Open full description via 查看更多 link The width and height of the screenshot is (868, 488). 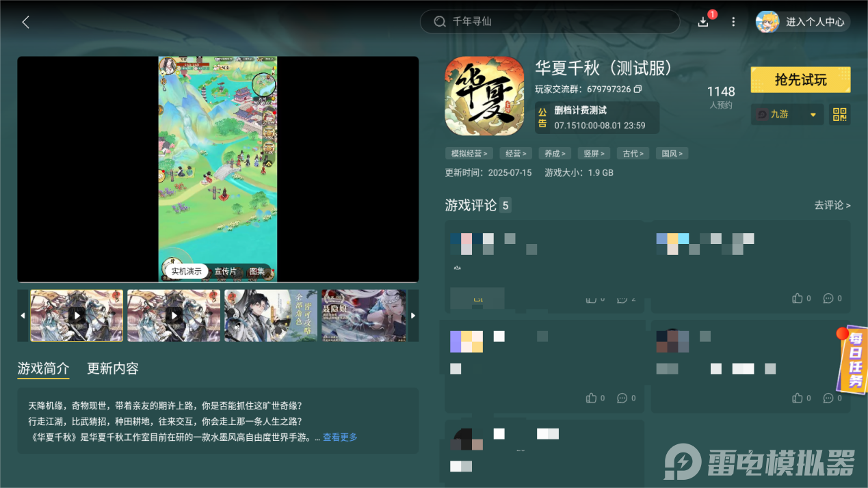[x=339, y=437]
